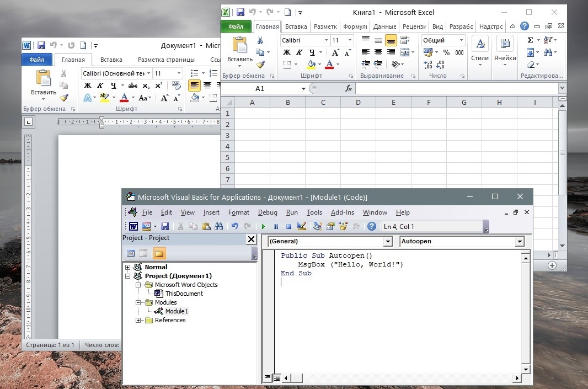The image size is (588, 389).
Task: Click the Break (pause) icon in VBA toolbar
Action: [x=276, y=226]
